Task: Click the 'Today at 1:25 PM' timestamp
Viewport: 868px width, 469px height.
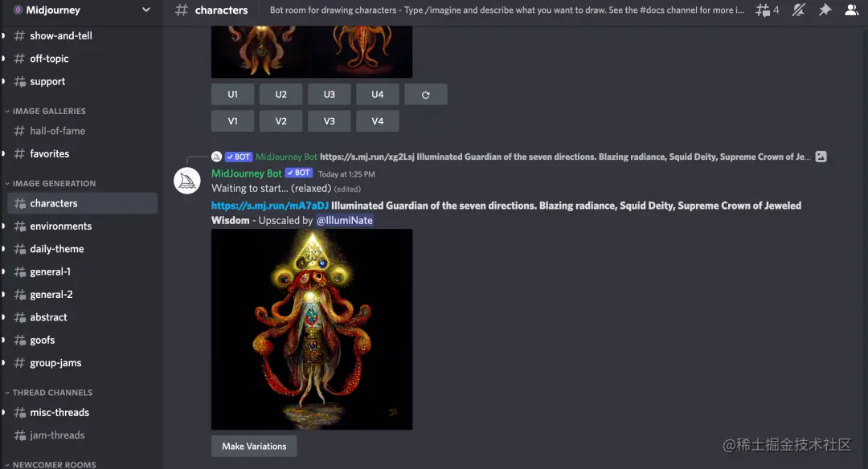Action: [346, 174]
